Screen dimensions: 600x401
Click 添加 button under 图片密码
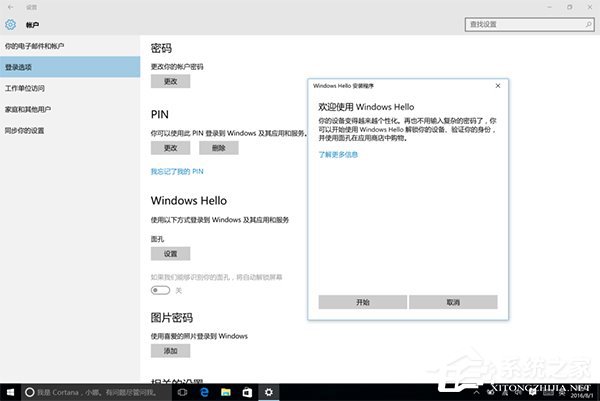170,351
